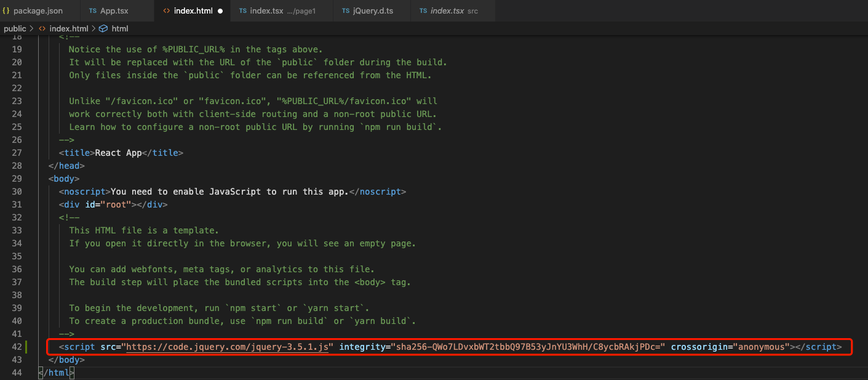Click comment 'This HTML file is a template.'
This screenshot has width=868, height=380.
pyautogui.click(x=144, y=230)
